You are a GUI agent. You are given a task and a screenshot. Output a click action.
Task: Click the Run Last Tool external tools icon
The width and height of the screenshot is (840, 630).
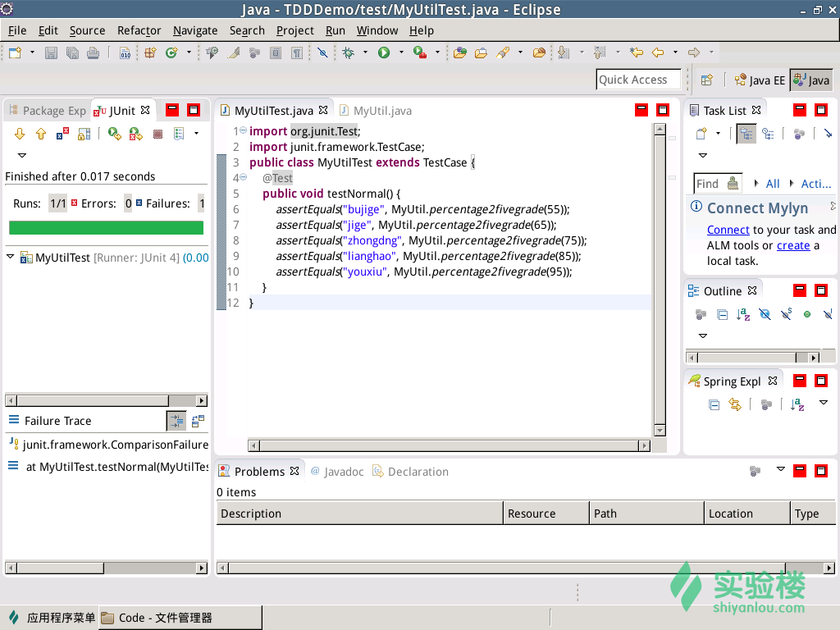click(420, 52)
